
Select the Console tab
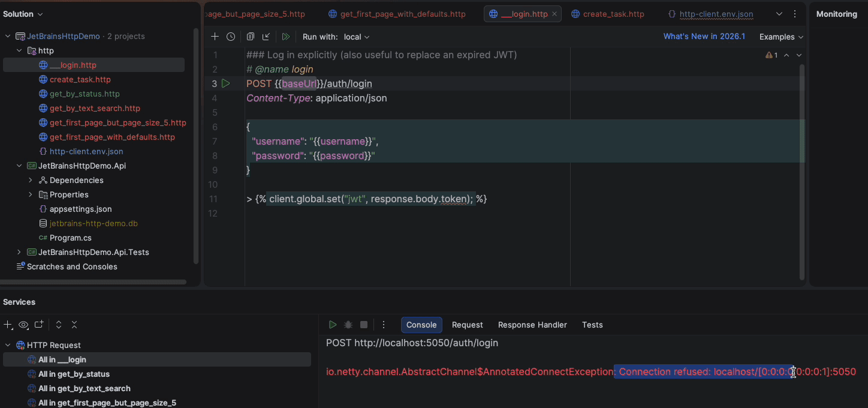[421, 325]
